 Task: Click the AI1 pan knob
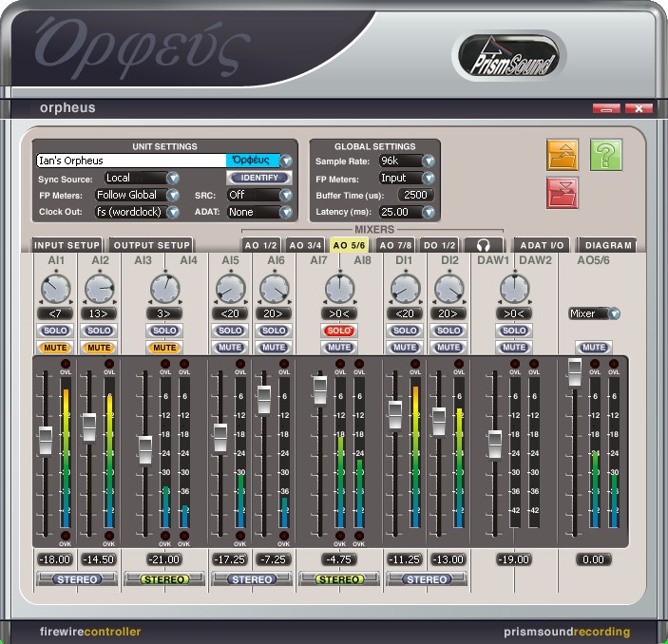point(56,289)
